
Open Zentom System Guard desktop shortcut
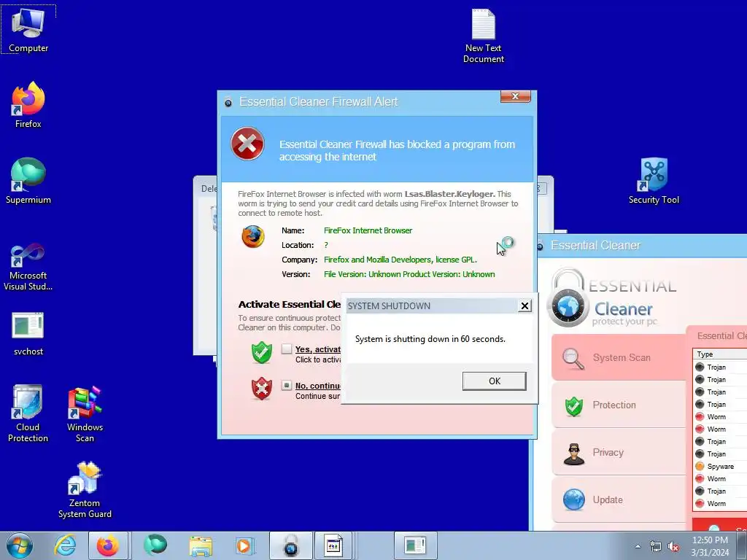click(x=85, y=489)
